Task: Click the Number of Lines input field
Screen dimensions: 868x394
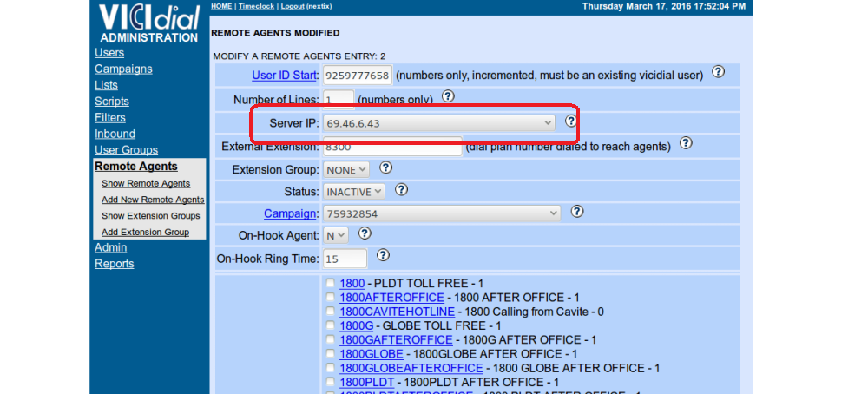Action: (339, 100)
